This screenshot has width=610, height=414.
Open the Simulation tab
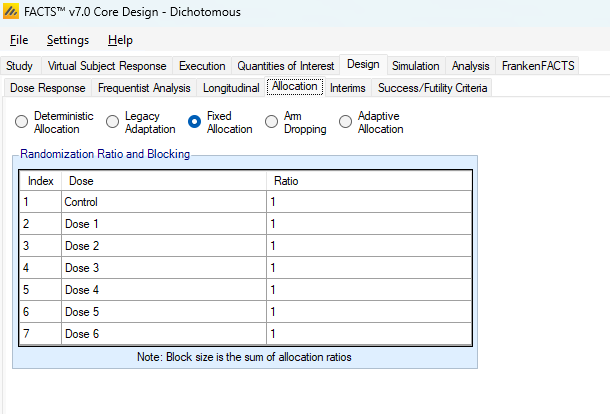pyautogui.click(x=415, y=66)
